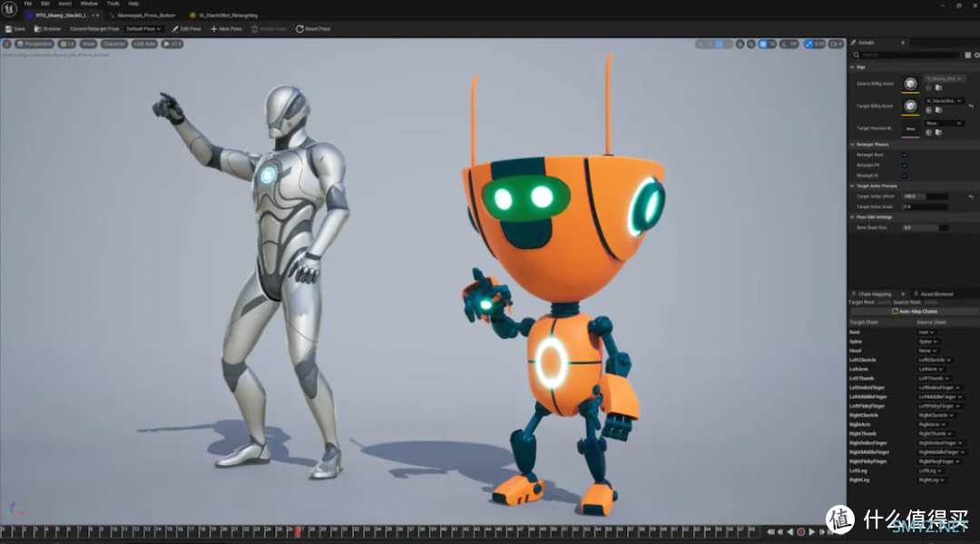Click the Character viewport button
Image resolution: width=980 pixels, height=544 pixels.
pyautogui.click(x=113, y=44)
